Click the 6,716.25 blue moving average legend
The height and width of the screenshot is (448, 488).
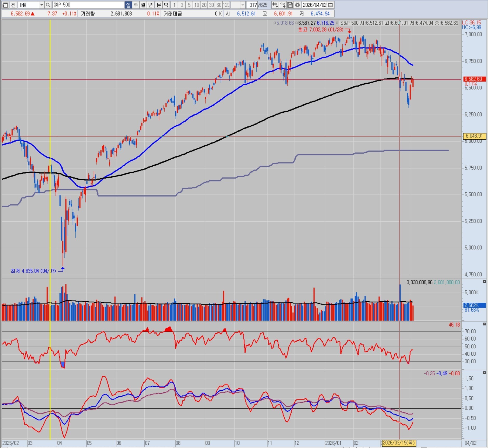click(x=325, y=23)
